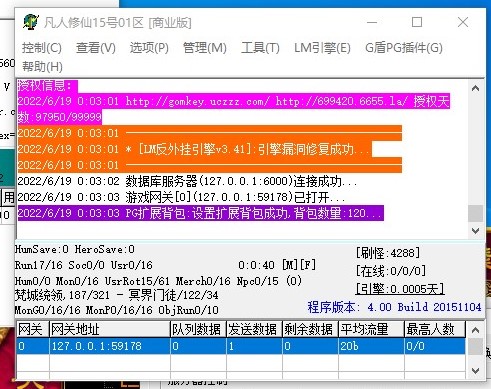Viewport: 491px width, 389px height.
Task: Click the underlined 引擎:0.0005天 label
Action: [400, 289]
